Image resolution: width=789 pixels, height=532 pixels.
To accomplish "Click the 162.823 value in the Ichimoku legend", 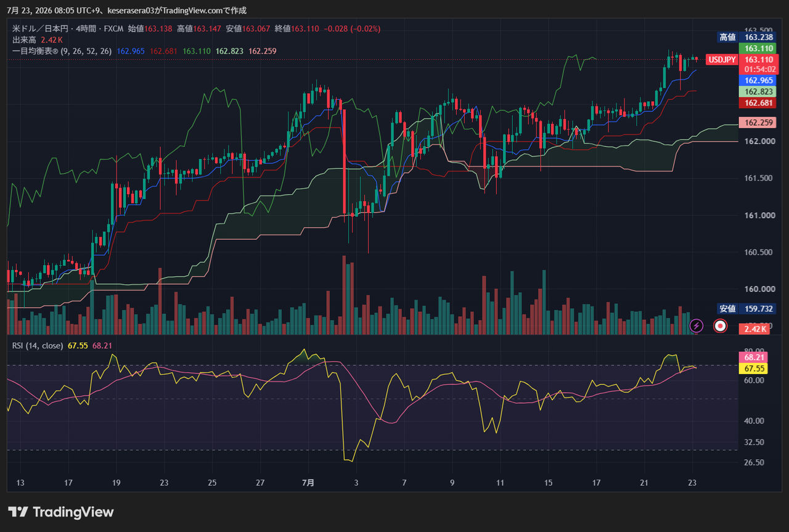I will (x=229, y=51).
